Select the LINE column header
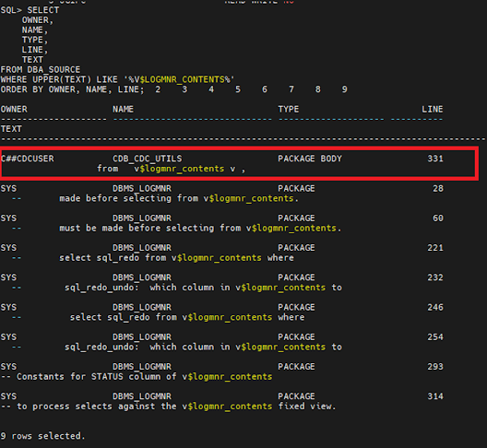Screen dimensions: 487x448 coord(433,110)
